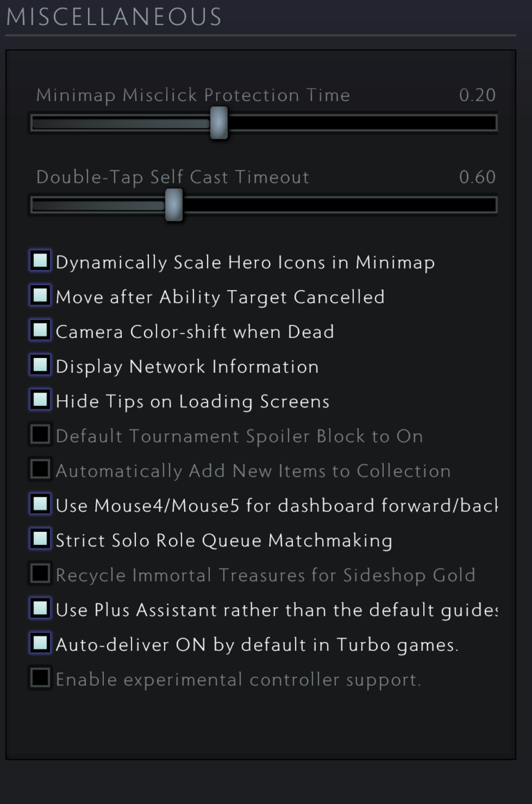The width and height of the screenshot is (532, 804).
Task: Disable Strict Solo Role Queue Matchmaking
Action: [39, 539]
